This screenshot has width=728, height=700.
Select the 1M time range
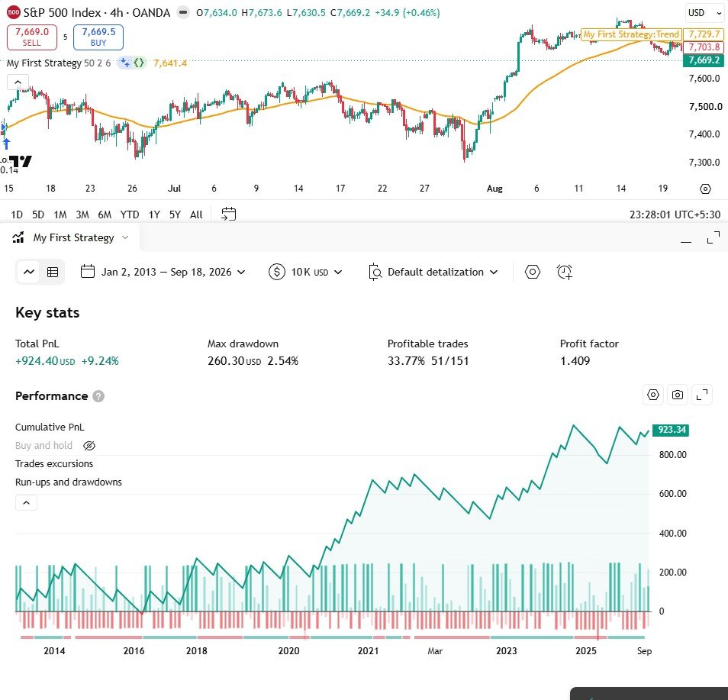[60, 215]
